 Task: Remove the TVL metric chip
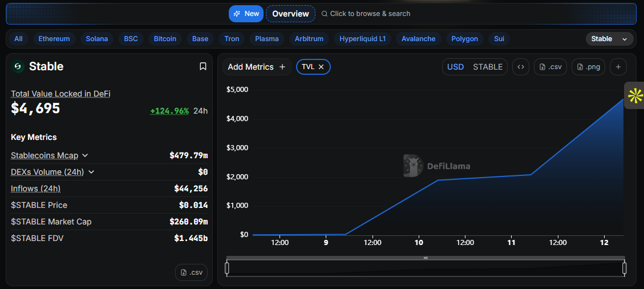(x=321, y=67)
